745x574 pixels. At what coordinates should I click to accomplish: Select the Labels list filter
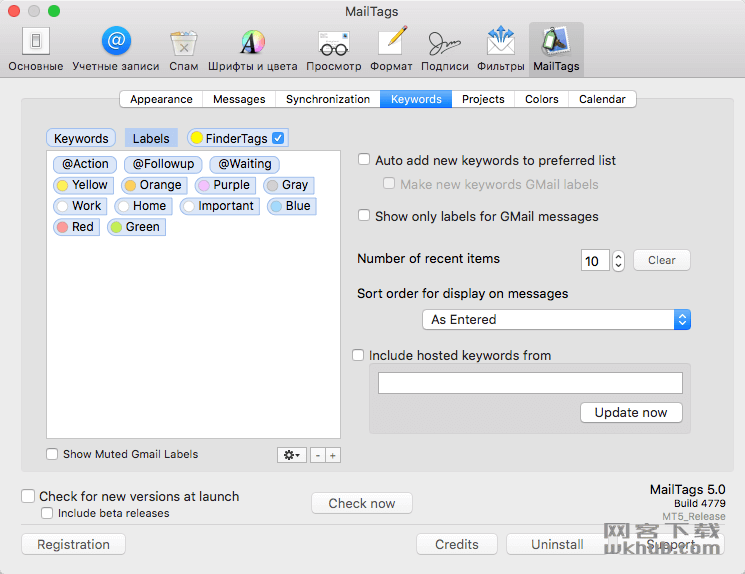(x=151, y=138)
